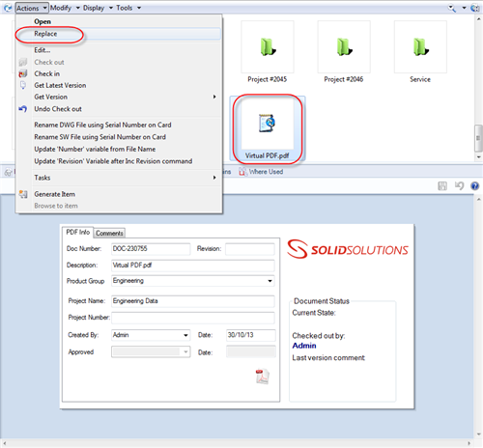Click the Created By Date field

point(251,335)
